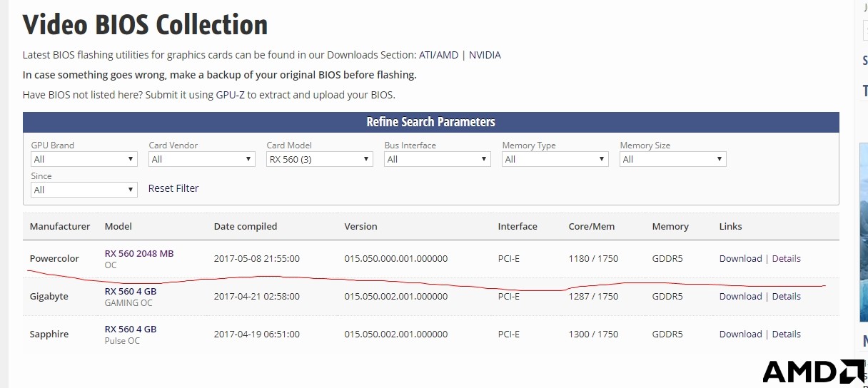Click the GPU-Z link
This screenshot has width=868, height=388.
(231, 94)
